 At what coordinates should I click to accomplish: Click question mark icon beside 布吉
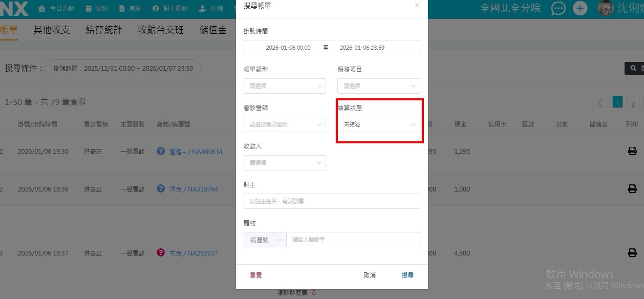pyautogui.click(x=161, y=253)
